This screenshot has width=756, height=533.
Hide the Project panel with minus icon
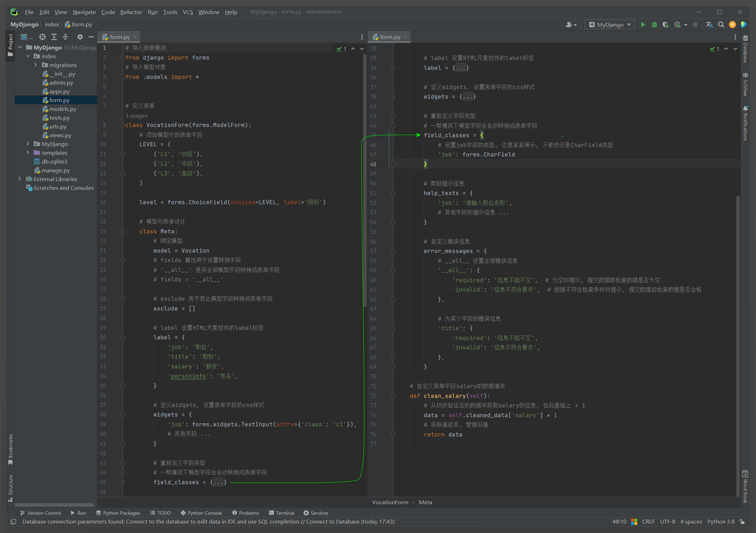coord(91,37)
